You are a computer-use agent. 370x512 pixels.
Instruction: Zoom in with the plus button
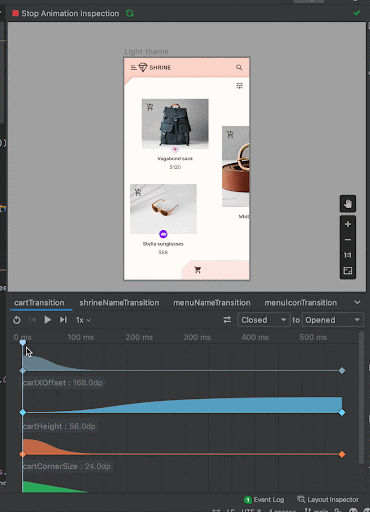pyautogui.click(x=348, y=224)
